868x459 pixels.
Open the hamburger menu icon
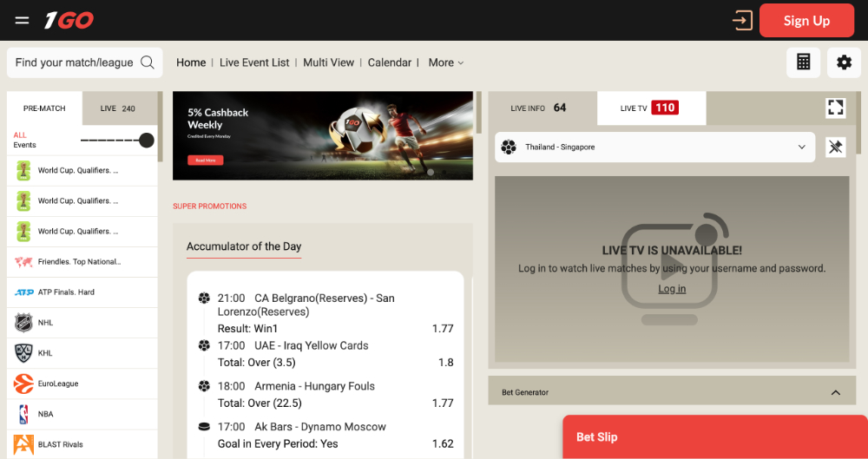pyautogui.click(x=23, y=20)
